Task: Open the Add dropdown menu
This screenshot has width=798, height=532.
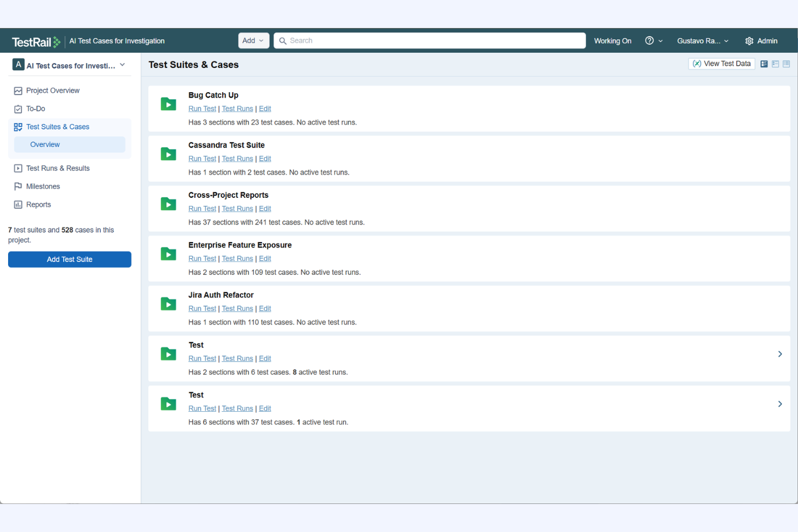Action: tap(253, 40)
